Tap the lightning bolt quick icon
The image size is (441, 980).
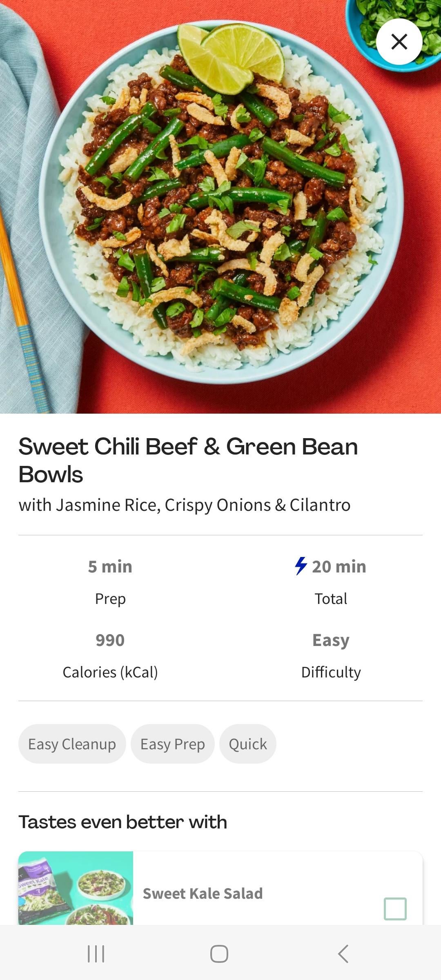[x=301, y=566]
